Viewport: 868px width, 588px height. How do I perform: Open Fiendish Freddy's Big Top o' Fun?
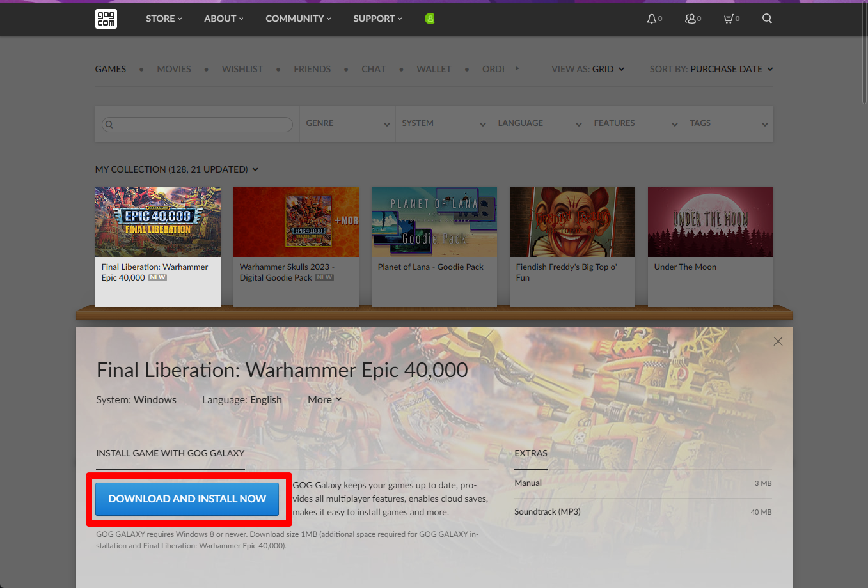coord(572,247)
